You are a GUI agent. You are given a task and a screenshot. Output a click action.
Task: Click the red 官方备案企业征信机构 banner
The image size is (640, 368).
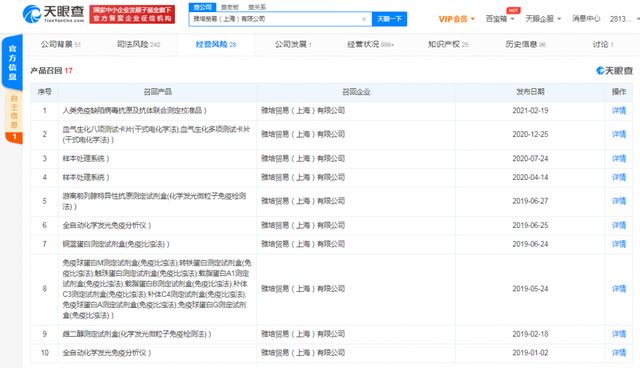(x=132, y=14)
